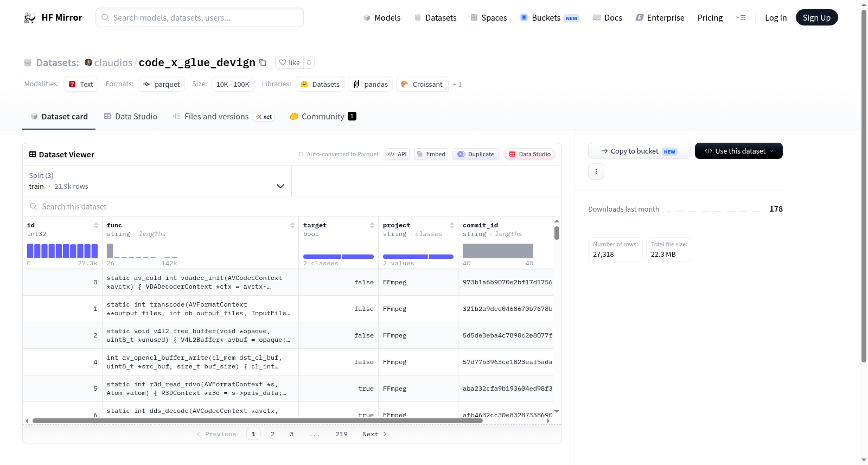Viewport: 868px width, 465px height.
Task: Click the static int transcode function cell
Action: click(200, 309)
